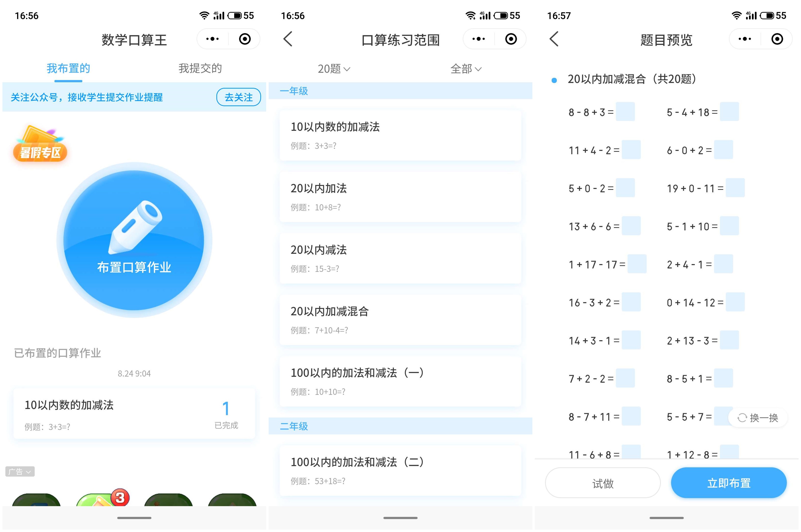The image size is (801, 532).
Task: Click the answer box for 8 - 8 + 3
Action: 625,112
